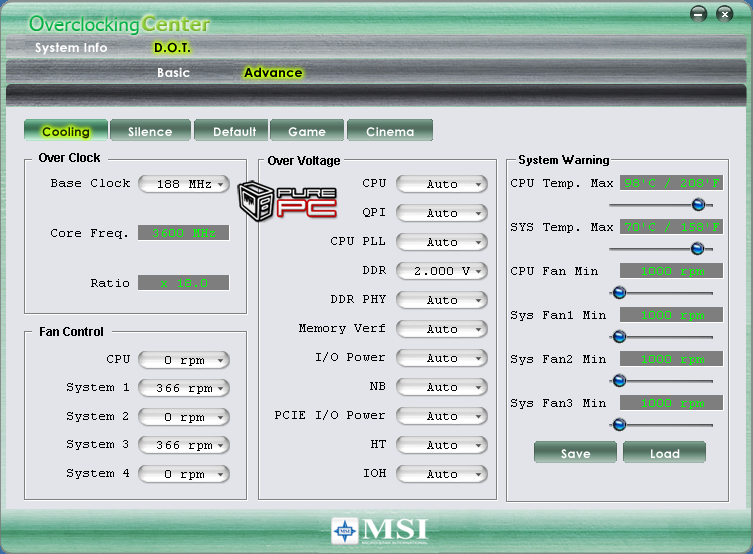Click the Sys Fan2 Min 1000 rpm value
The image size is (753, 554).
(671, 359)
